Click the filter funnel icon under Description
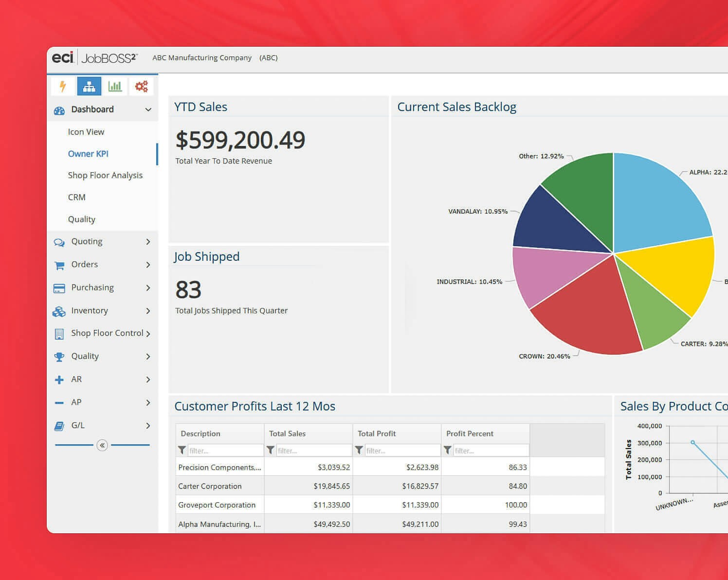Viewport: 728px width, 580px height. (x=182, y=450)
